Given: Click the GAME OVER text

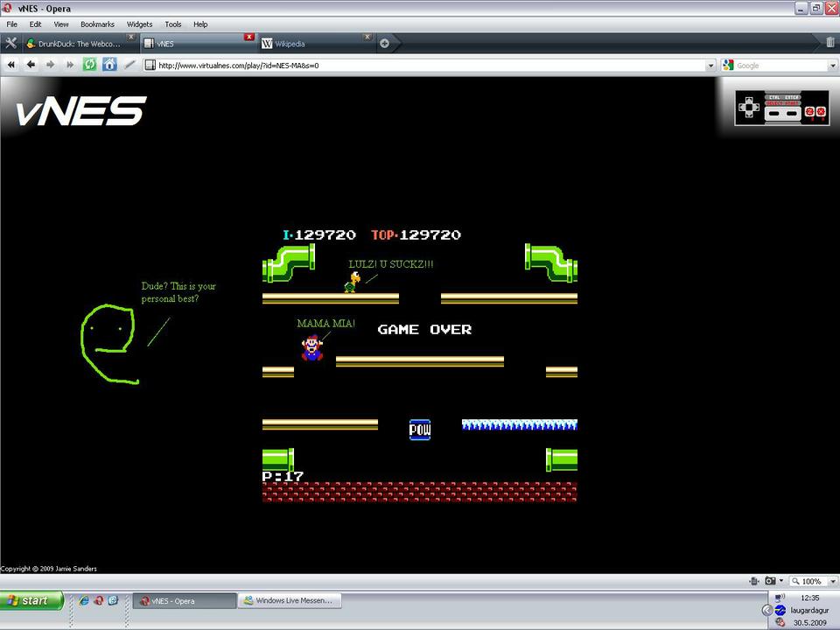Looking at the screenshot, I should 425,330.
